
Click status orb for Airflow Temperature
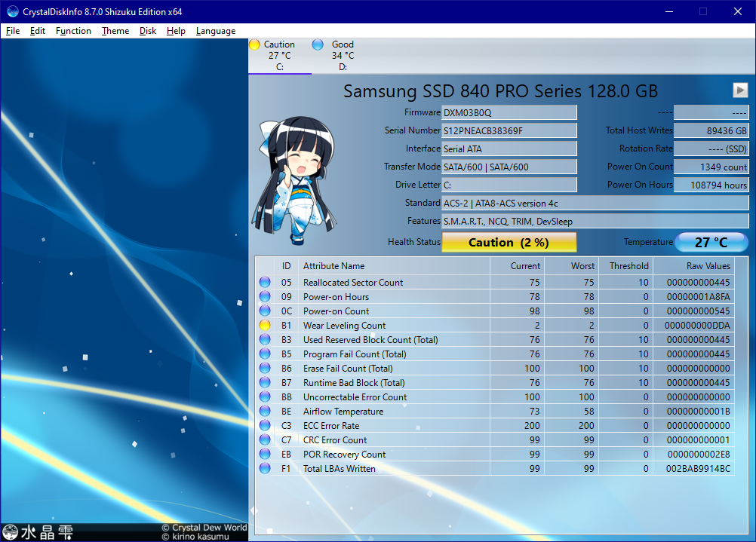click(265, 411)
